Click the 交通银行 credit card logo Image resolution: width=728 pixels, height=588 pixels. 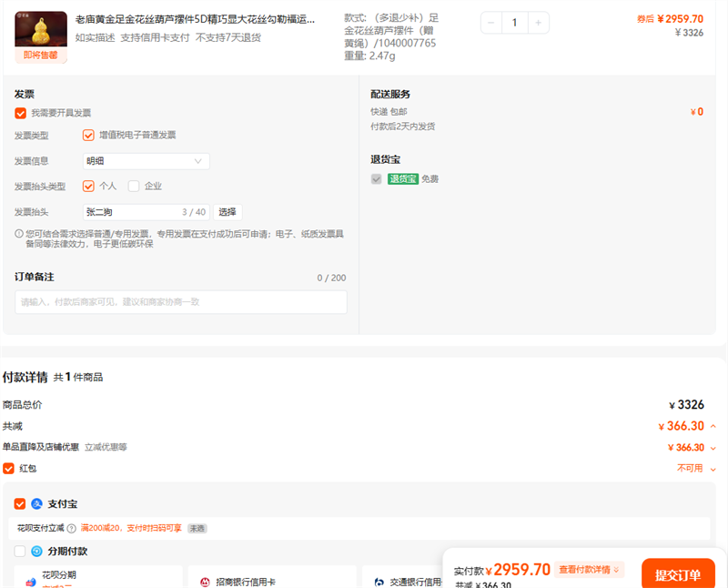point(379,582)
